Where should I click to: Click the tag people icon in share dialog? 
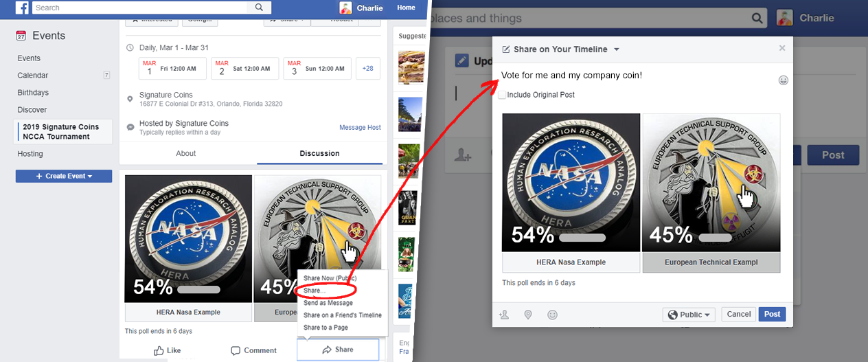[504, 315]
